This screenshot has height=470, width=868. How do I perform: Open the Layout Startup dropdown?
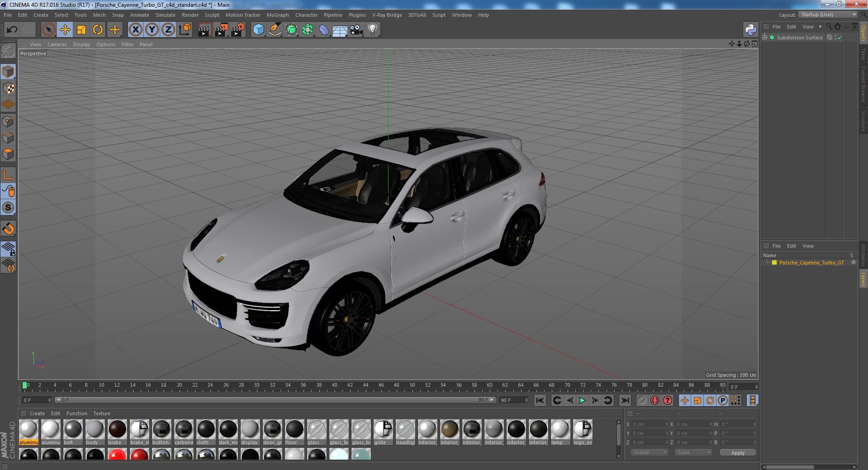pyautogui.click(x=828, y=15)
